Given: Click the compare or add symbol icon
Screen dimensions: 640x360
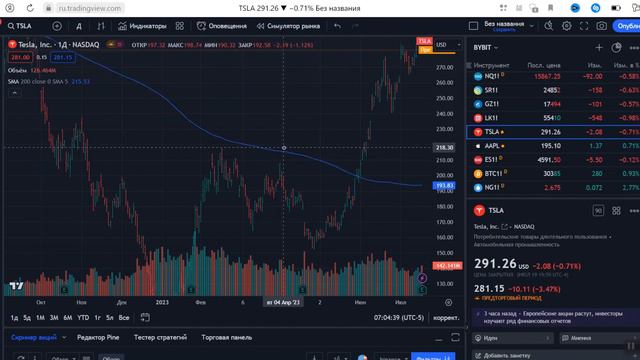Looking at the screenshot, I should (x=57, y=26).
